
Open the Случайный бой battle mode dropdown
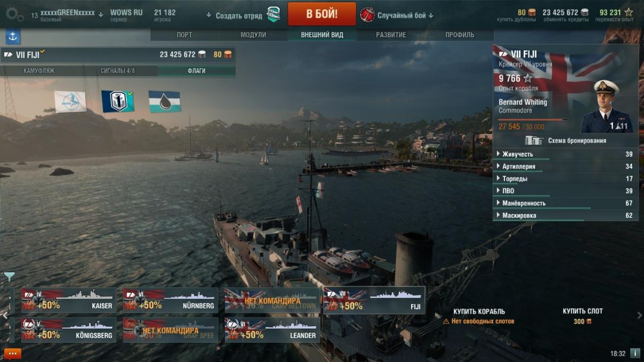tap(405, 16)
